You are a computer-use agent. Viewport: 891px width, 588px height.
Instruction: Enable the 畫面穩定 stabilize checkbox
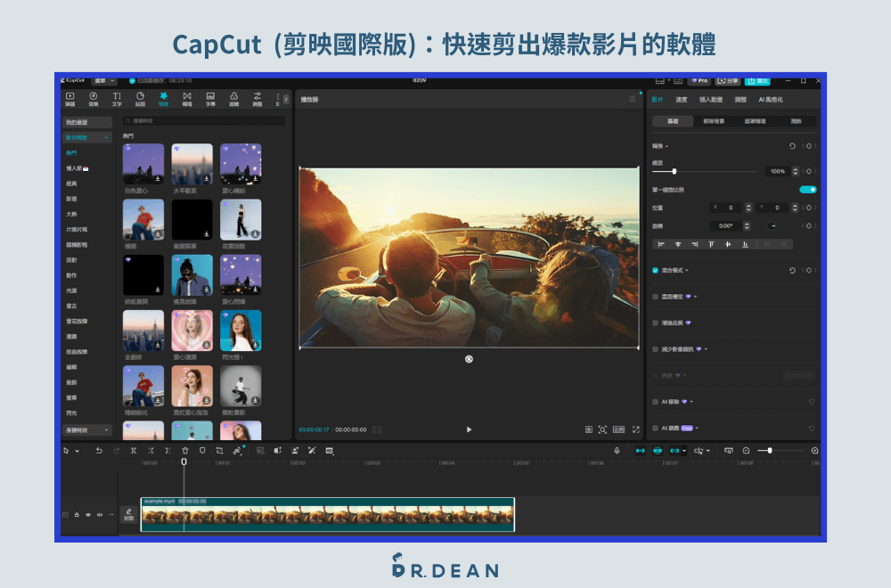[656, 297]
